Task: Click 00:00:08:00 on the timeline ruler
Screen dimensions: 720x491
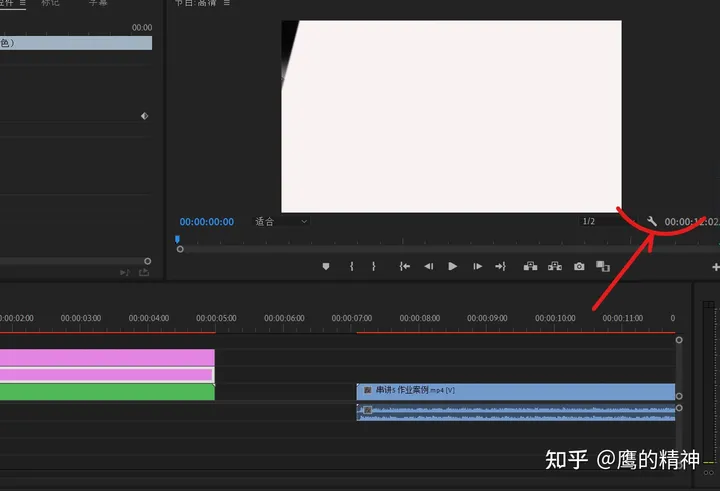Action: (x=420, y=318)
